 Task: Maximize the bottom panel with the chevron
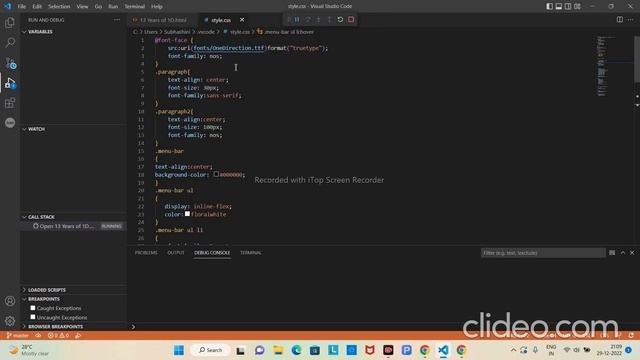[x=623, y=253]
